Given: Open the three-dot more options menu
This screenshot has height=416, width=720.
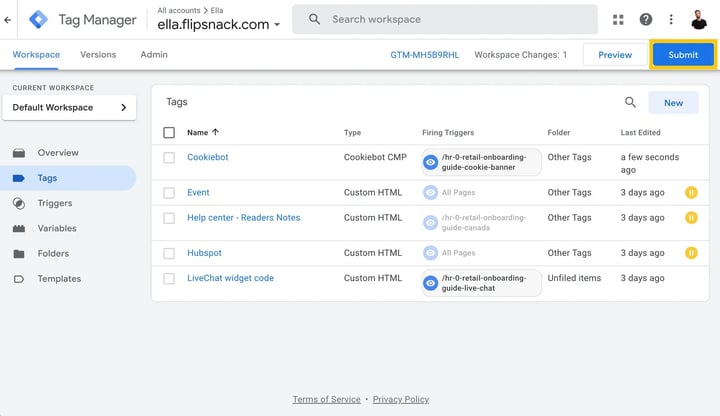Looking at the screenshot, I should 671,19.
